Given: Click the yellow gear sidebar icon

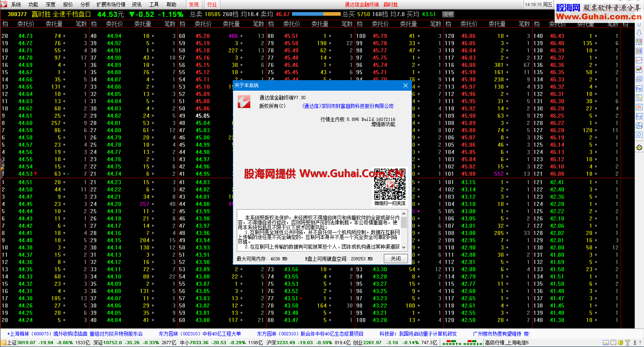Looking at the screenshot, I should click(639, 148).
